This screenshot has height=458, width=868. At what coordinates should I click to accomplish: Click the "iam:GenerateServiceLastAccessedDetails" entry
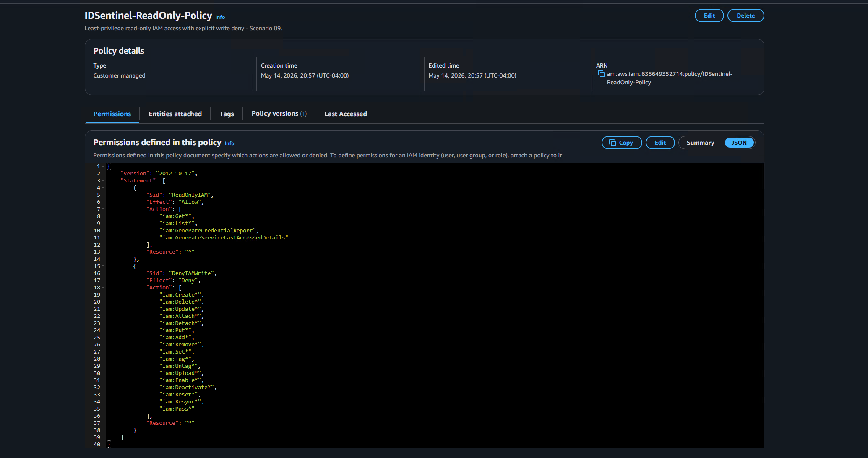pos(224,238)
